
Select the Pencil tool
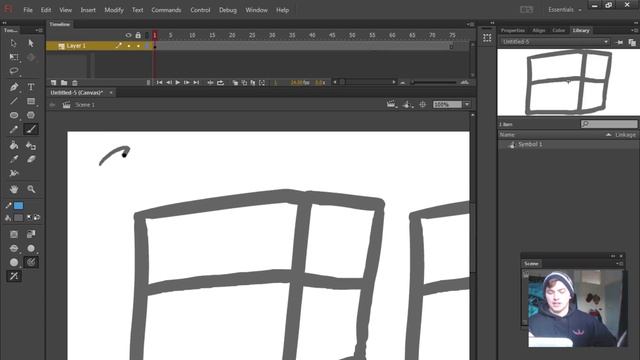pos(13,129)
